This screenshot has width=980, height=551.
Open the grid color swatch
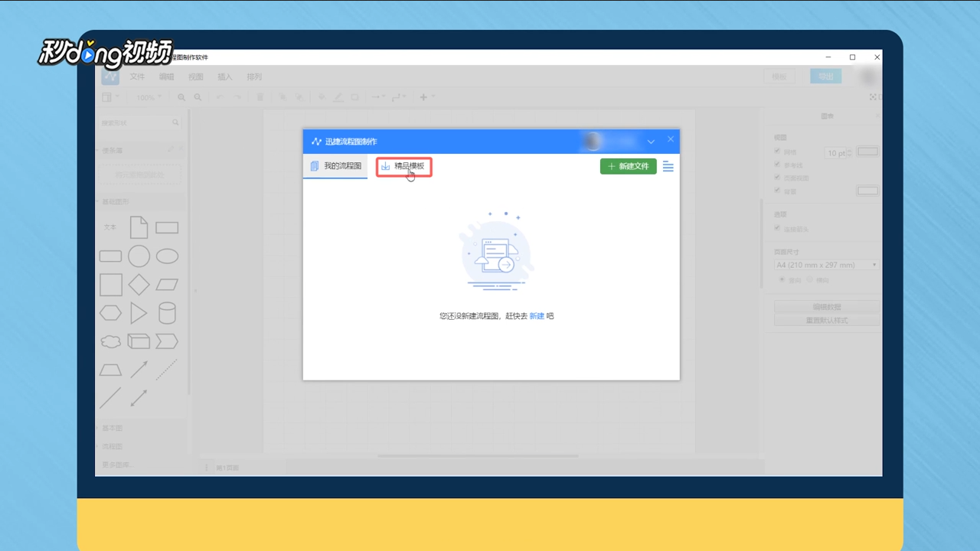[x=867, y=152]
